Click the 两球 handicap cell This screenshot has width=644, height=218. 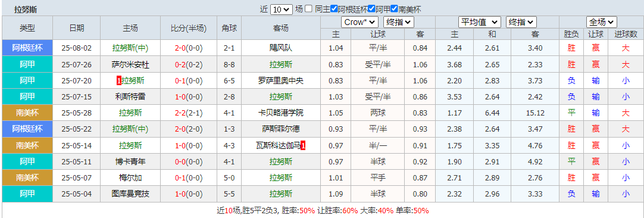tap(378, 113)
